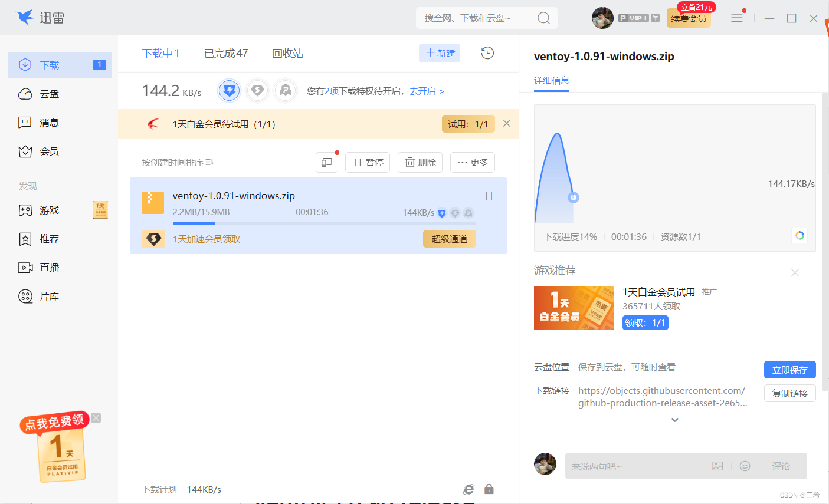The image size is (829, 504).
Task: Click the 领取: 1/1 claim button
Action: (645, 322)
